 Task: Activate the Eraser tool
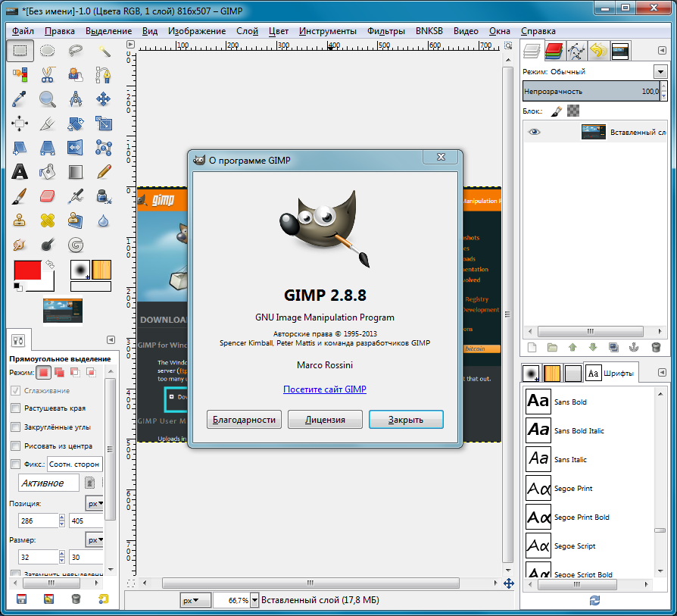pyautogui.click(x=48, y=196)
